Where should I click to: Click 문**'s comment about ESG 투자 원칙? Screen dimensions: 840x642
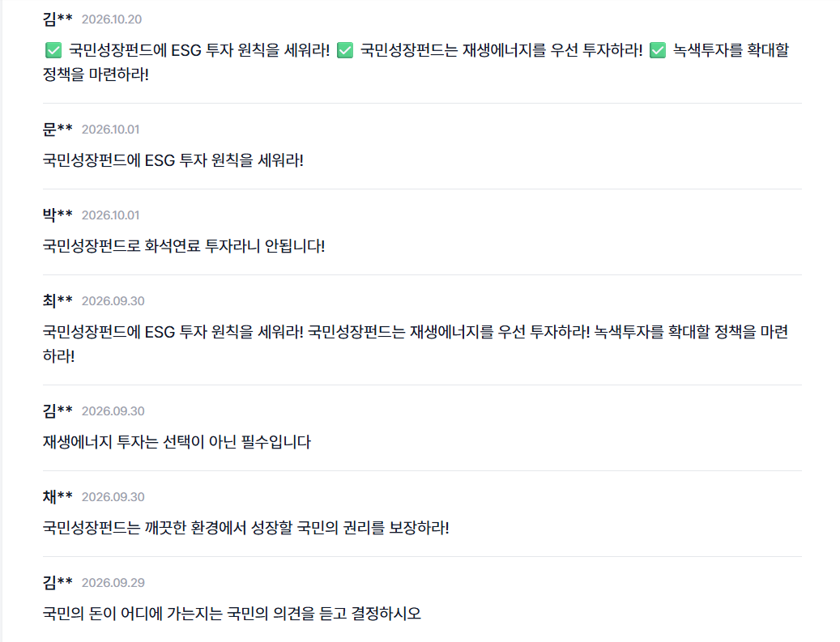173,160
